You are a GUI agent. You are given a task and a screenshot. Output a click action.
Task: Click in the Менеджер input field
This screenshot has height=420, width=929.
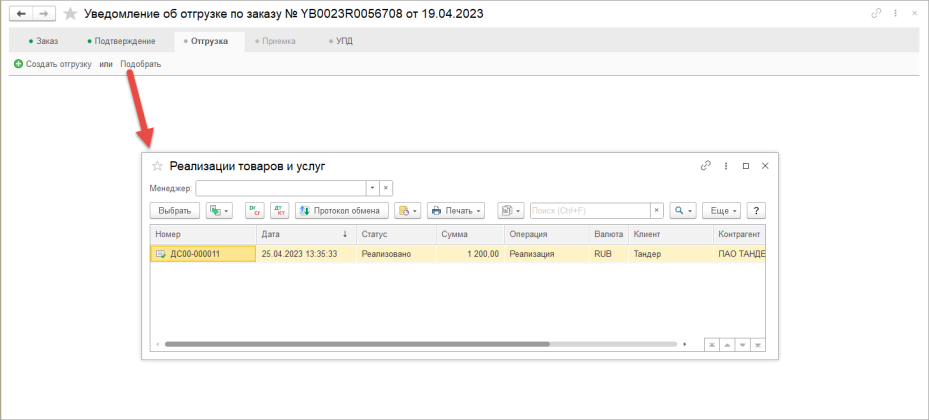tap(280, 188)
